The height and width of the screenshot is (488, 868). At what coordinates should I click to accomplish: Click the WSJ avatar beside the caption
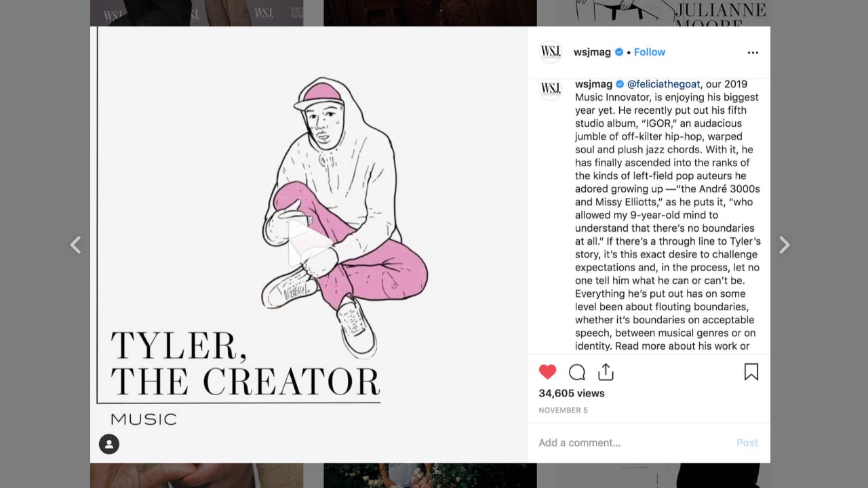[x=551, y=89]
